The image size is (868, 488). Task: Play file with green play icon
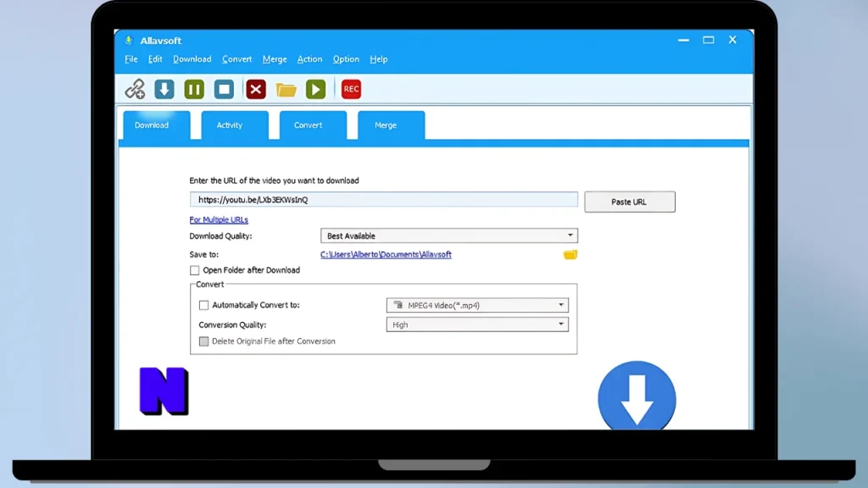pyautogui.click(x=315, y=89)
